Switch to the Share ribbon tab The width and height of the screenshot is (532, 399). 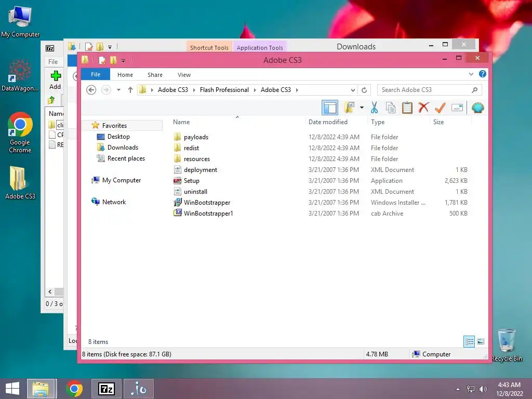point(155,75)
